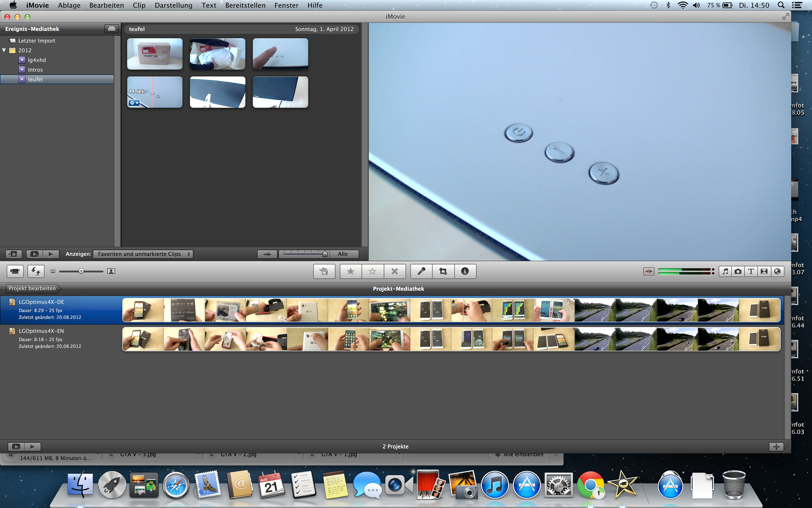Open the clip action gear menu on 44 Sek. clip
812x508 pixels.
[134, 103]
